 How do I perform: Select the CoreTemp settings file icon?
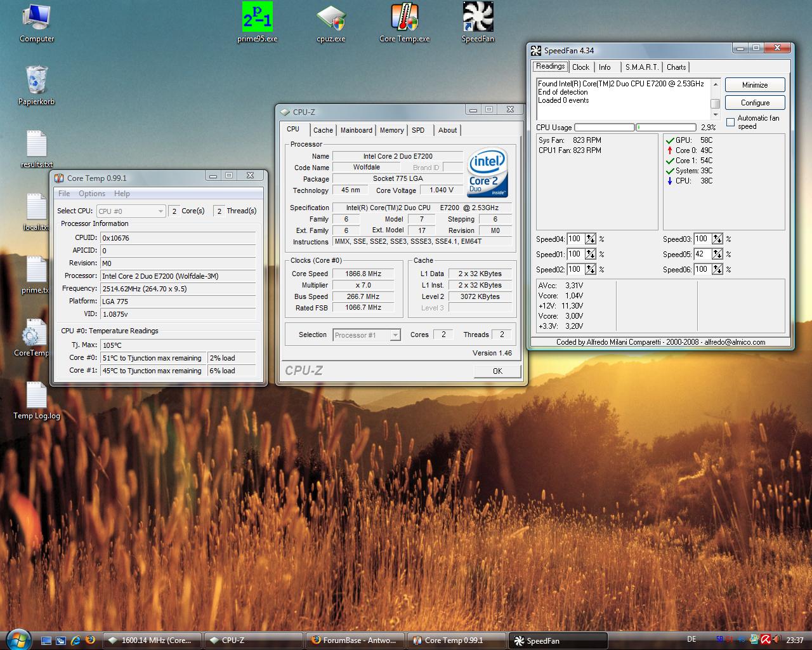tap(32, 338)
